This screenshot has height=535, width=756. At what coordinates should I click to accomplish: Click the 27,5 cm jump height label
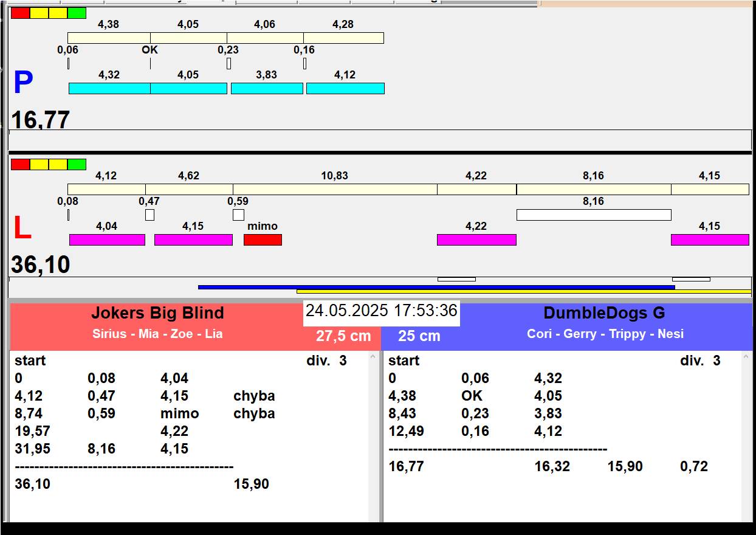click(343, 336)
